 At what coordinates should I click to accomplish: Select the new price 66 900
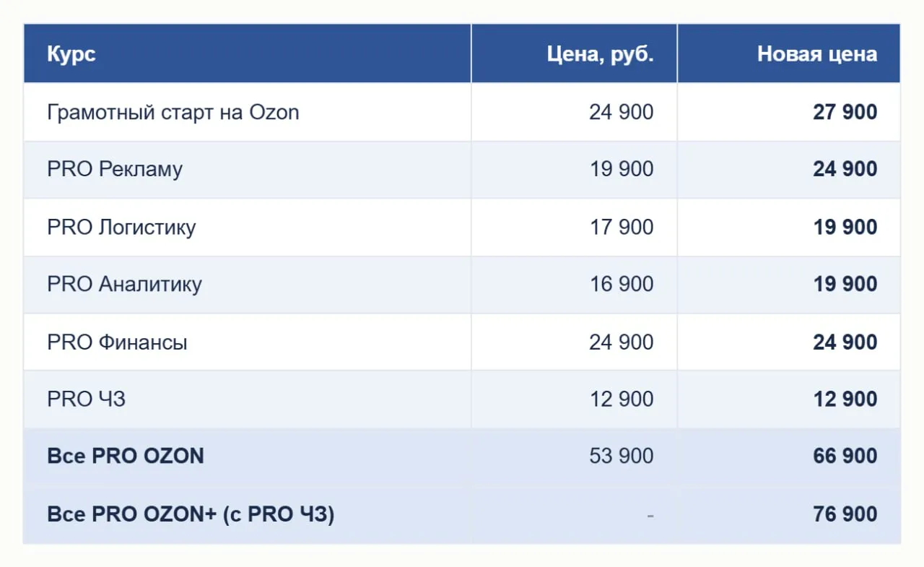coord(845,456)
